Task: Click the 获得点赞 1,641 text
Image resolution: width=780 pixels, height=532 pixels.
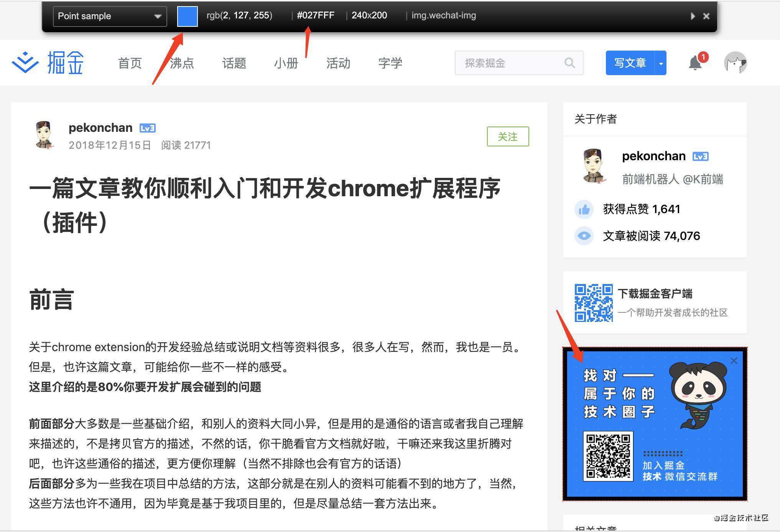Action: pos(642,209)
